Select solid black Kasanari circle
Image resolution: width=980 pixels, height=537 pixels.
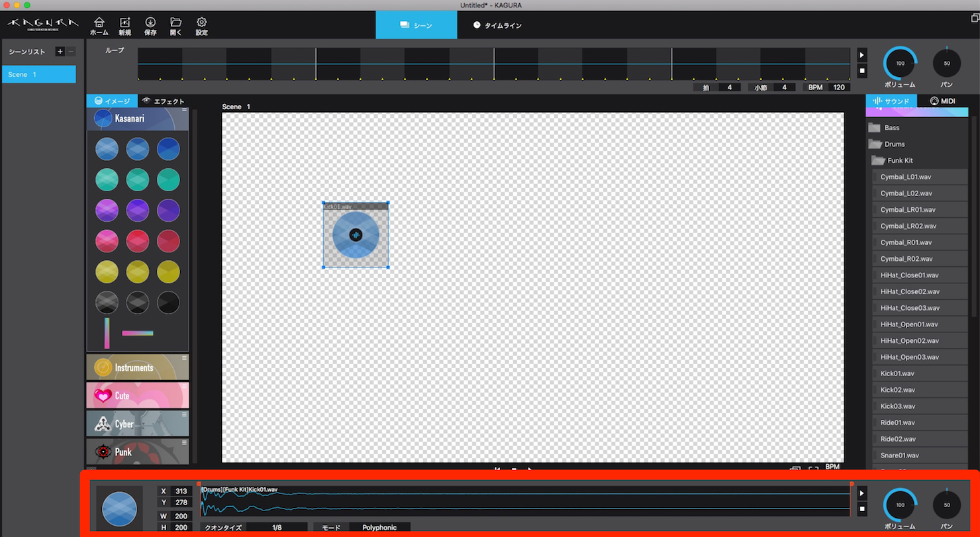[169, 303]
